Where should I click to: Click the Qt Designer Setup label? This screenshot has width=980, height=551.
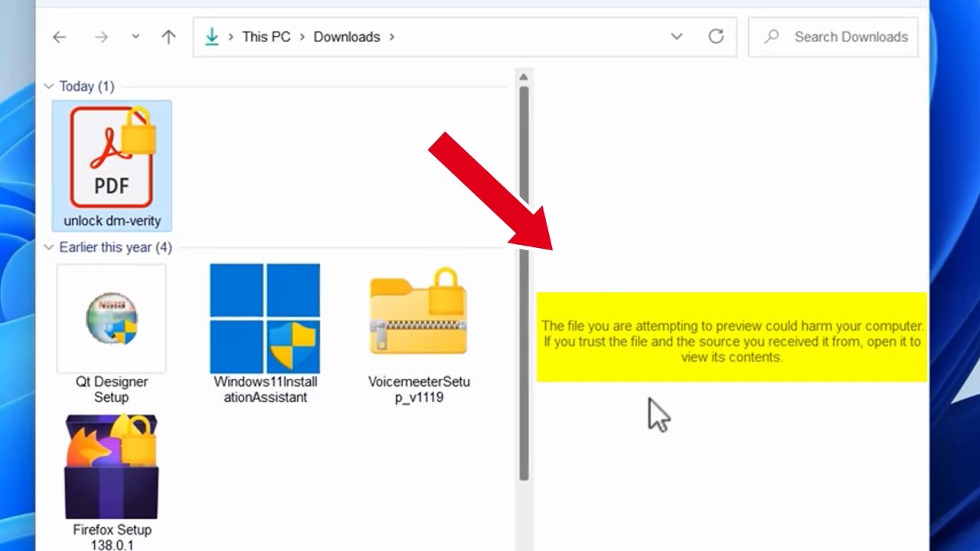(x=112, y=390)
